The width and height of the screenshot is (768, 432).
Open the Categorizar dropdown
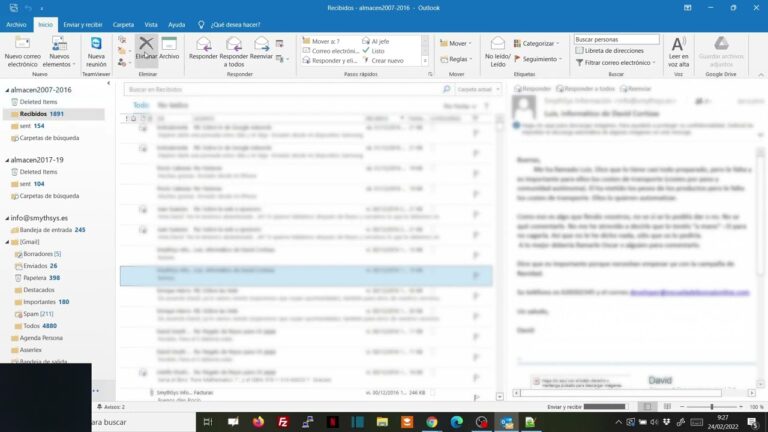(536, 43)
